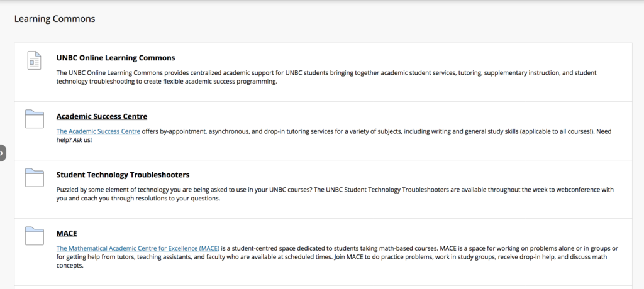Click the Academic Success Centre description text

point(334,136)
